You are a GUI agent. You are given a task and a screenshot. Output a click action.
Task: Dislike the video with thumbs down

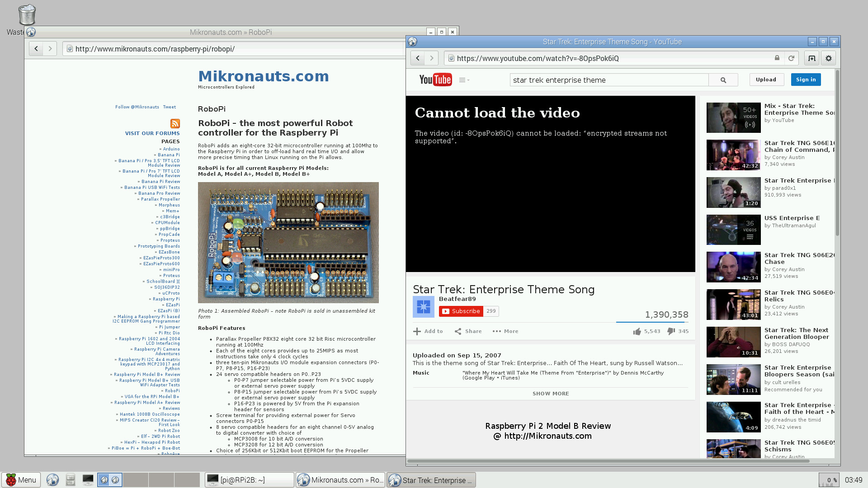[671, 332]
